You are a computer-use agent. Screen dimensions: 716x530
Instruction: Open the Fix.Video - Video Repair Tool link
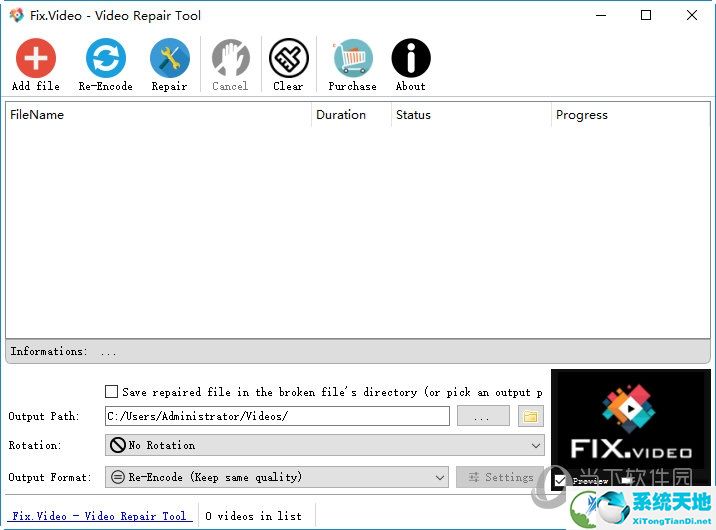click(99, 516)
